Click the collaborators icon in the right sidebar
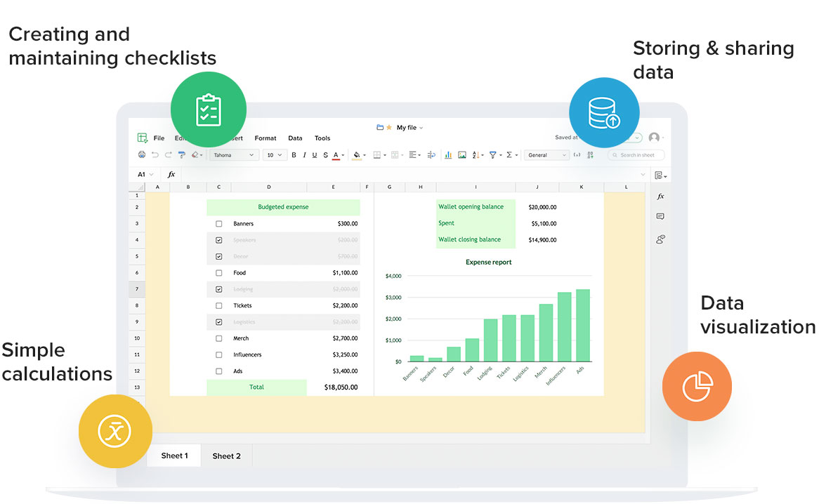Screen dimensions: 819x504 point(660,239)
